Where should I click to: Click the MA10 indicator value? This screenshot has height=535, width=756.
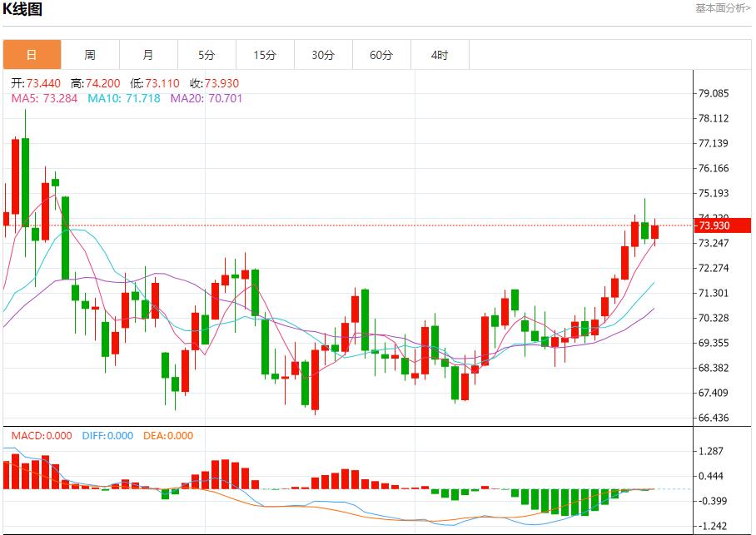coord(122,98)
